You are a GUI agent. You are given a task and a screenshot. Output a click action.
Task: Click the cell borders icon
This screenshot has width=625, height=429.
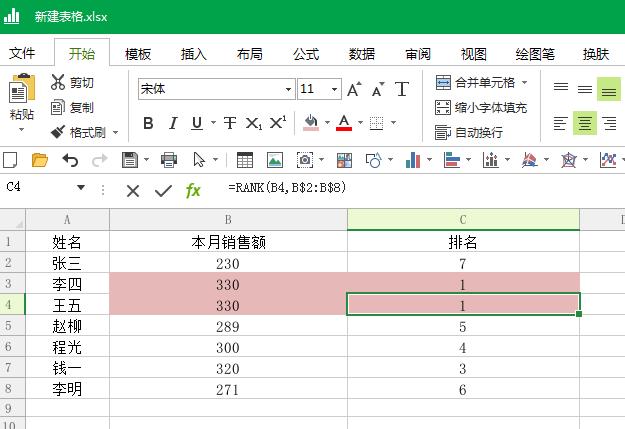point(377,123)
